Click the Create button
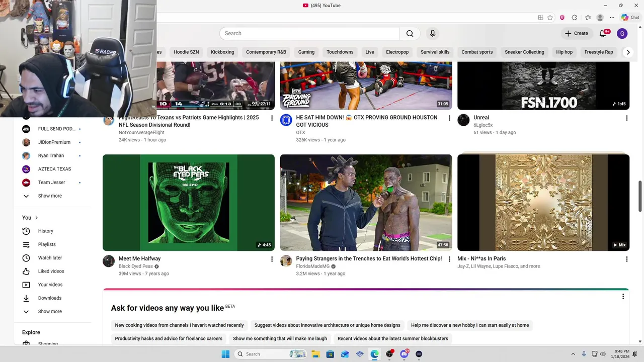 click(576, 34)
